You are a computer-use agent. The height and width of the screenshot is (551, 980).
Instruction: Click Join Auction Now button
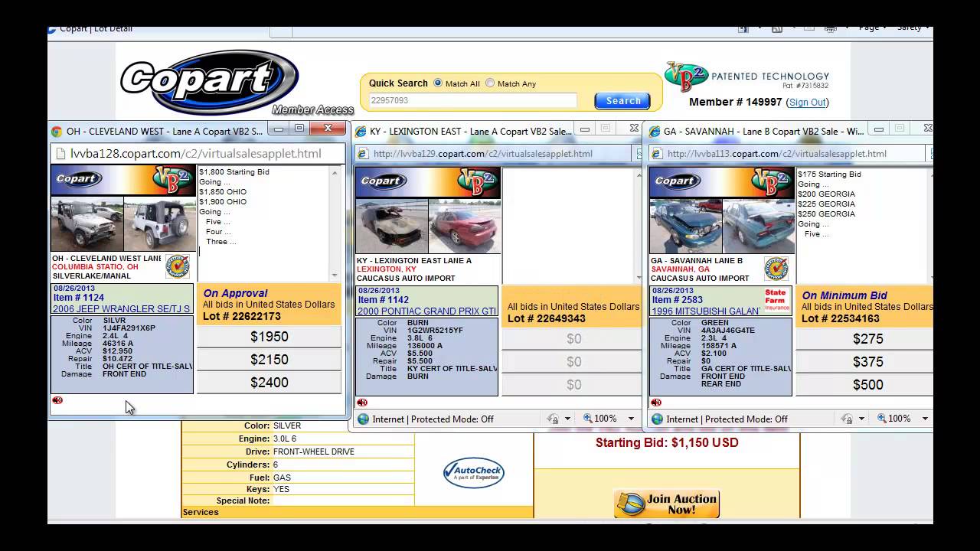point(667,504)
